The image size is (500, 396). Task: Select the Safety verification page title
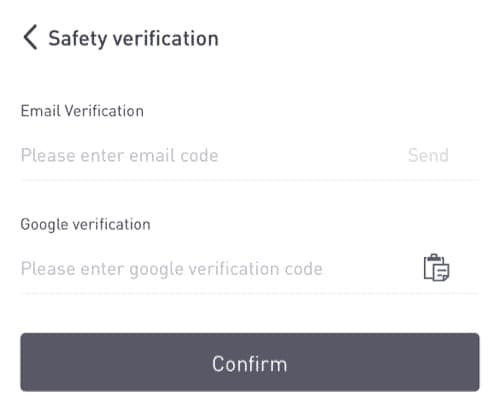(133, 39)
